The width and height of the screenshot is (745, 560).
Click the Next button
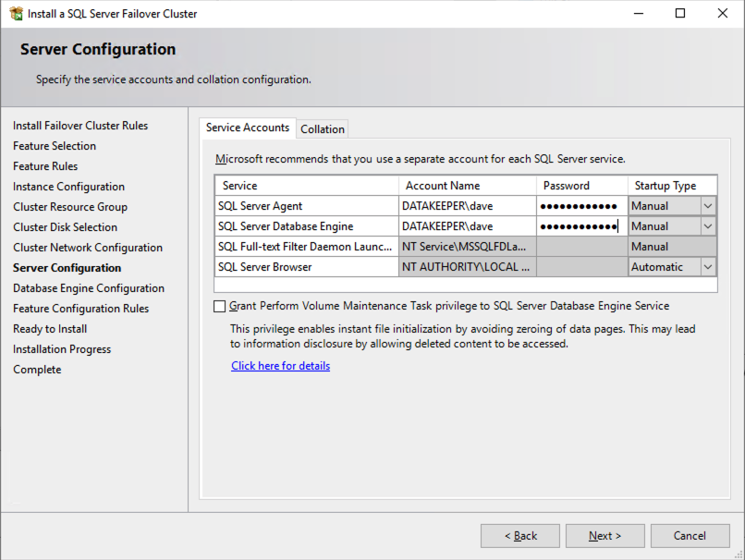click(x=605, y=536)
